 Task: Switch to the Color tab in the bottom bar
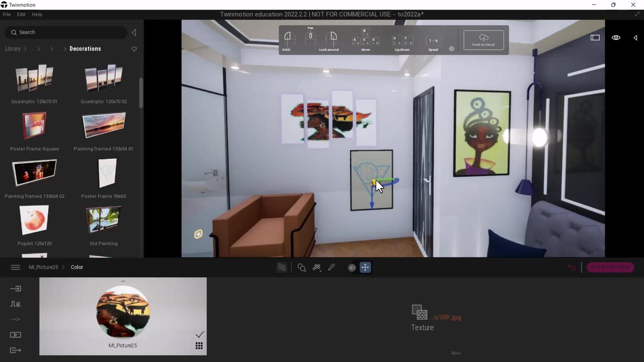pyautogui.click(x=76, y=267)
